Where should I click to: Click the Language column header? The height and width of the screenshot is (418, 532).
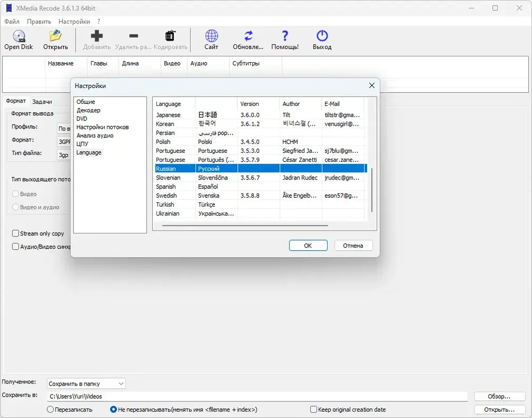[x=175, y=104]
